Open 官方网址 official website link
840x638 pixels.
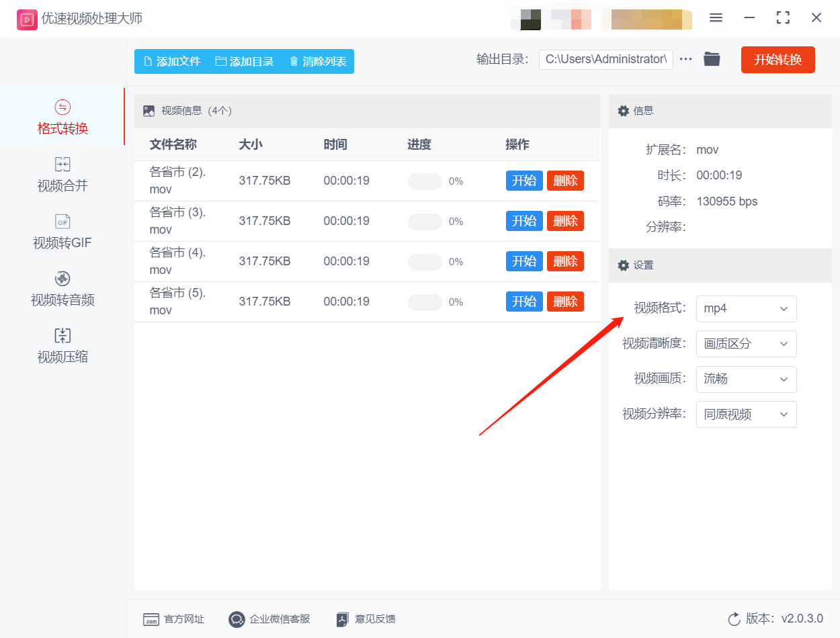[x=173, y=619]
